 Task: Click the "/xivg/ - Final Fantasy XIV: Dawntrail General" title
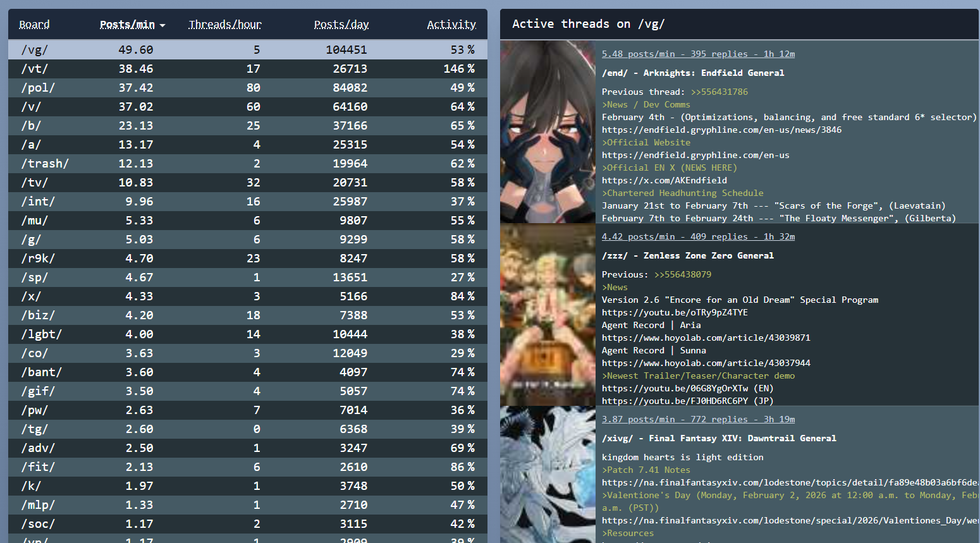[719, 438]
